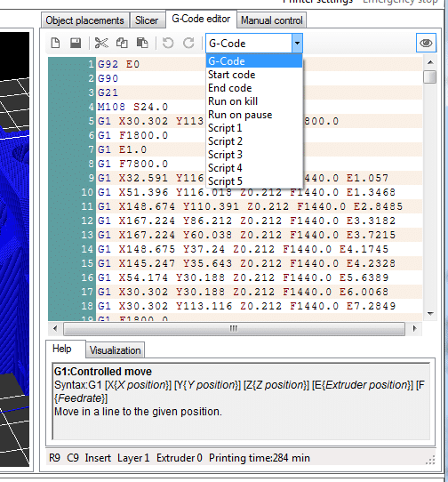Choose End code from the dropdown list
The image size is (448, 482).
[254, 88]
